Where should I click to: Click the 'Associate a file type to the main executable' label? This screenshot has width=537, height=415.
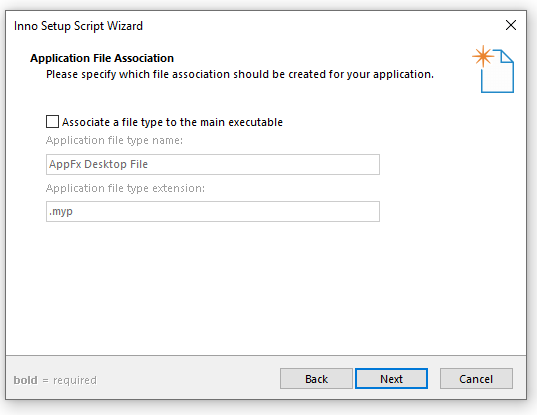(172, 122)
